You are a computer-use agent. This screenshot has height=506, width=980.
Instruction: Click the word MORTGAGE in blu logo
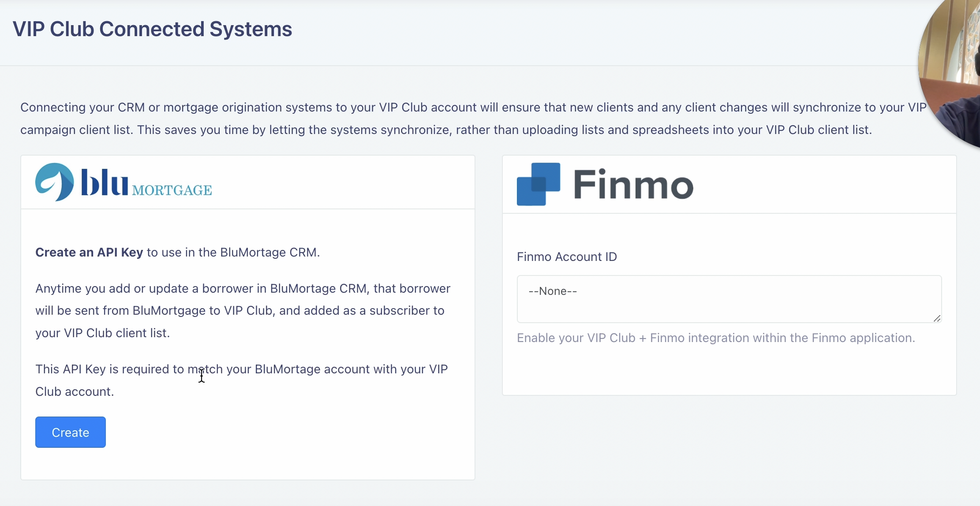pyautogui.click(x=172, y=190)
